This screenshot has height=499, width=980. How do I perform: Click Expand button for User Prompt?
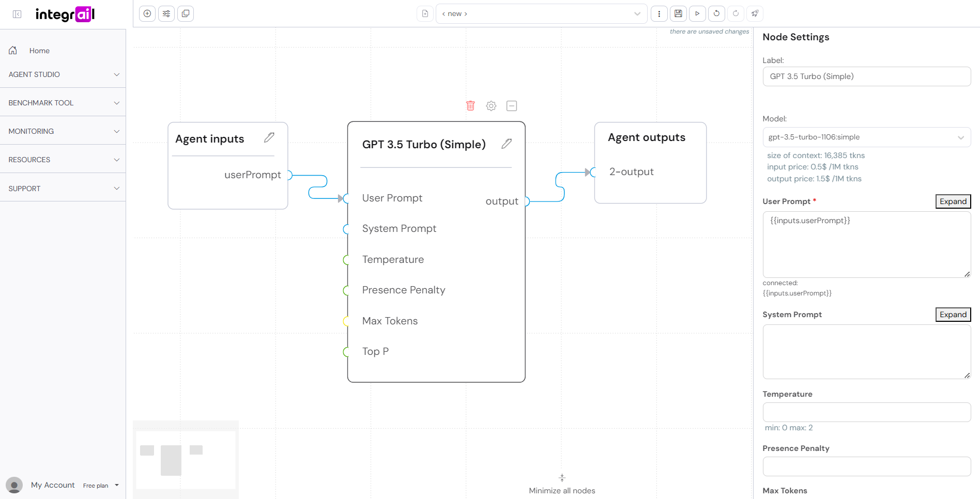[x=953, y=201]
